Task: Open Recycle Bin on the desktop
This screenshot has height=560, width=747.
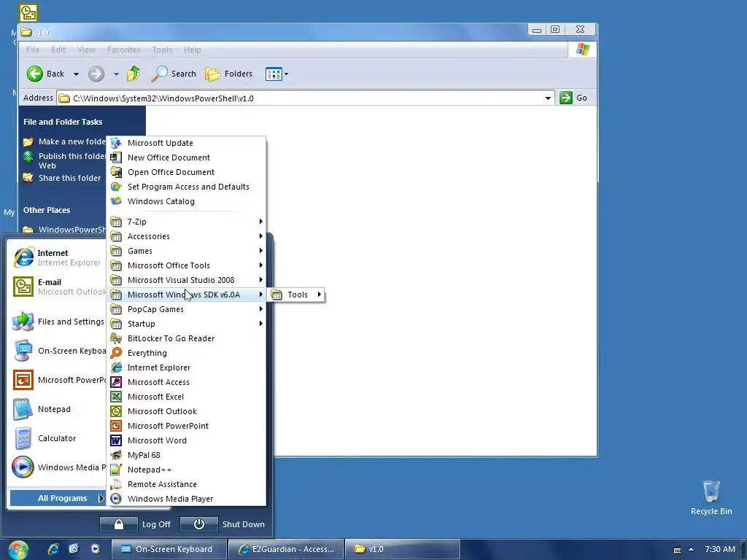Action: tap(711, 497)
